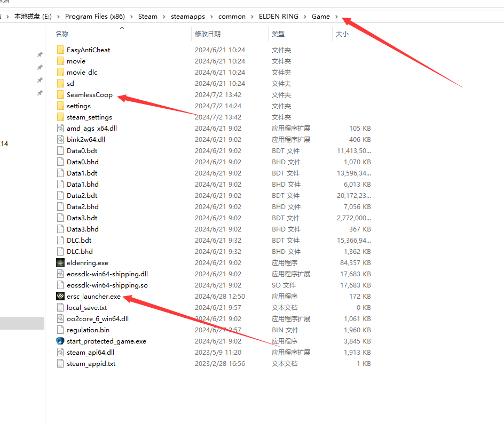
Task: Sort files by 名称 column
Action: click(62, 34)
